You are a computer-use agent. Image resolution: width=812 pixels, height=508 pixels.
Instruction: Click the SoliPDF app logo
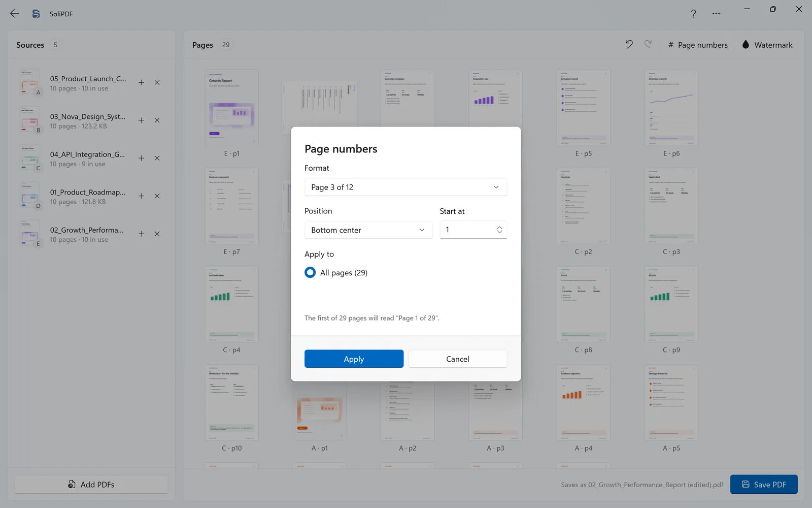(36, 14)
